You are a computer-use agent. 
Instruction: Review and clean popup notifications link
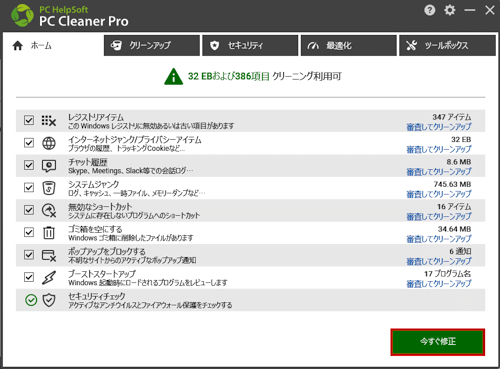439,261
